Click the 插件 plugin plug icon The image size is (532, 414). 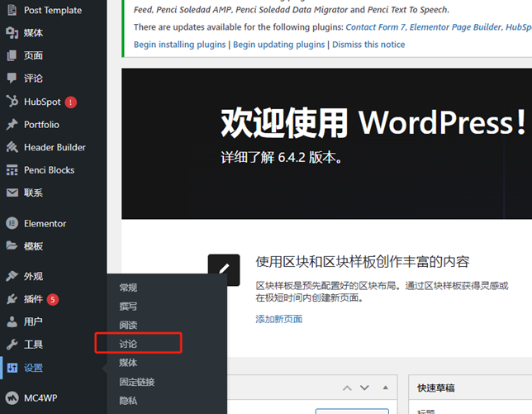coord(12,299)
